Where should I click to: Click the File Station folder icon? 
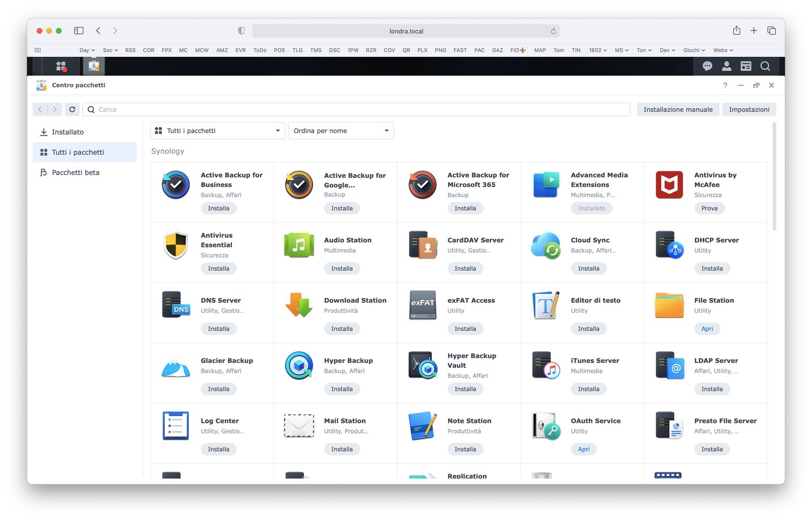pyautogui.click(x=669, y=305)
